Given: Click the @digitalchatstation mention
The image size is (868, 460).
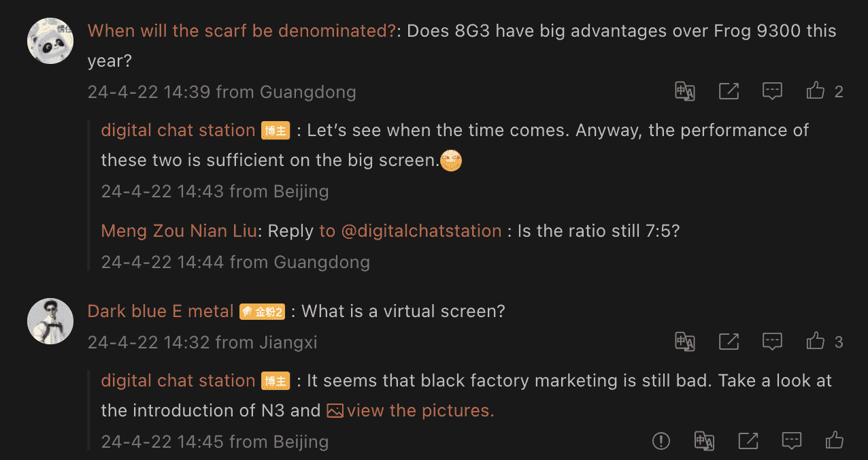Looking at the screenshot, I should tap(420, 231).
